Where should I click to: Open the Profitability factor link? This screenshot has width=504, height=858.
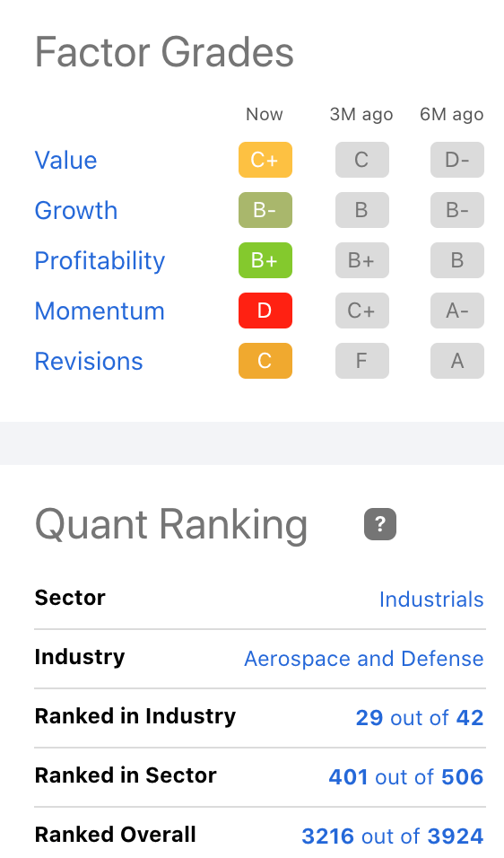(x=100, y=261)
